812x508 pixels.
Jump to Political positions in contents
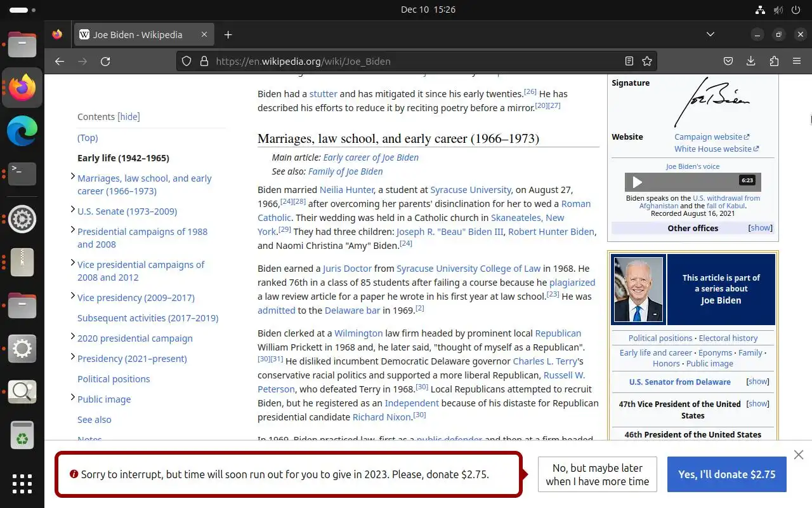tap(114, 379)
